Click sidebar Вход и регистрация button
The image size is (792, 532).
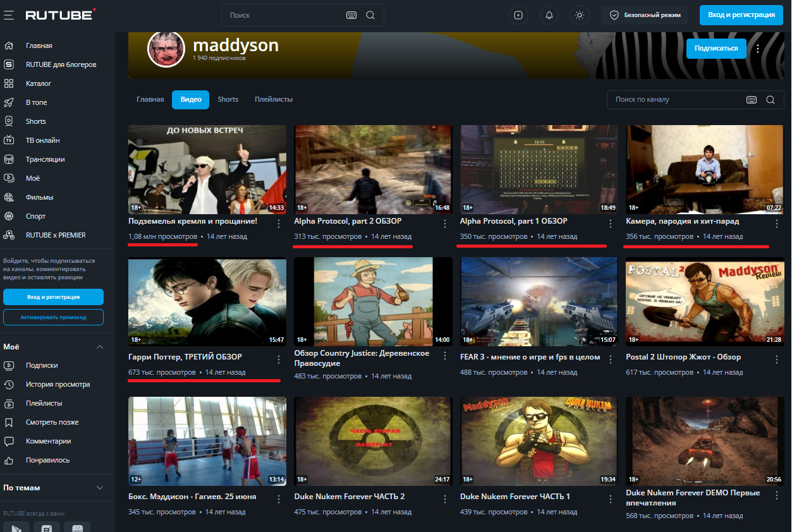[x=53, y=297]
